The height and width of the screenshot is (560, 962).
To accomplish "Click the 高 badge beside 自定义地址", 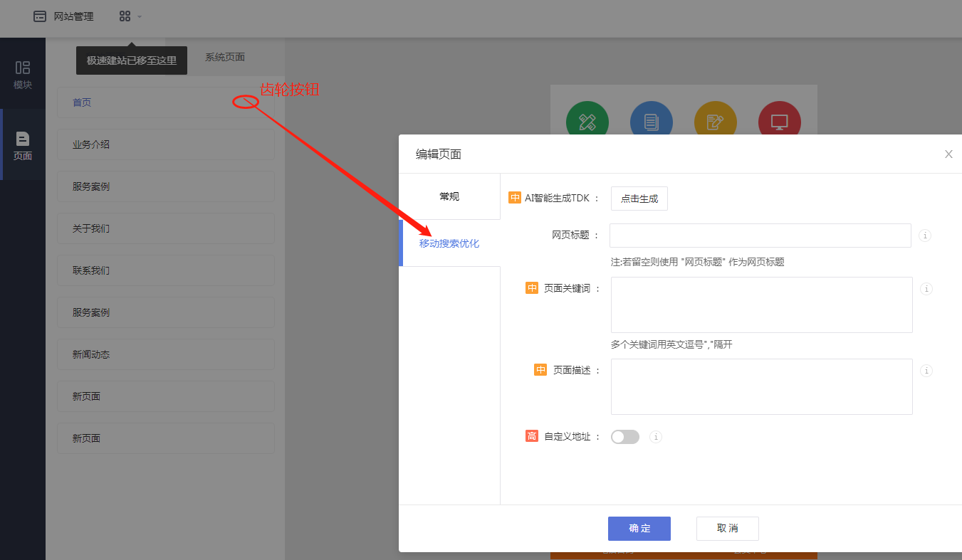I will [531, 436].
